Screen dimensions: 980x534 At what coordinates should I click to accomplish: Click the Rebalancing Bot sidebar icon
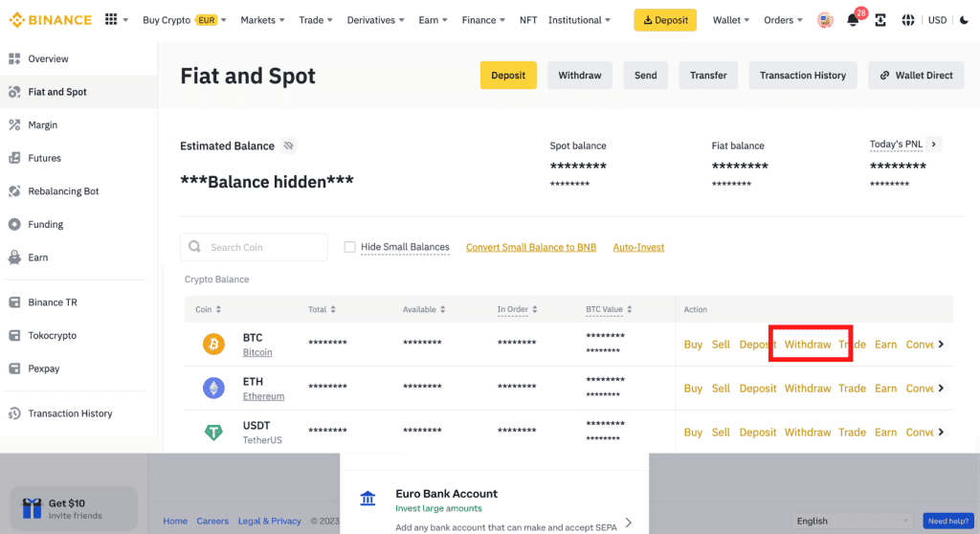[x=14, y=191]
